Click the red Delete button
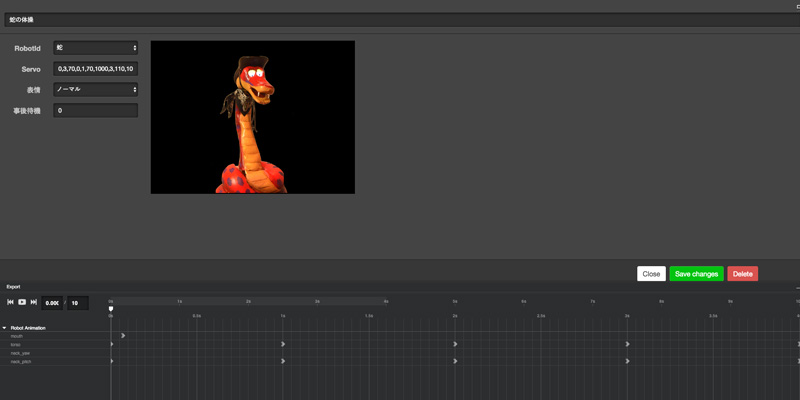This screenshot has width=800, height=400. click(x=742, y=274)
